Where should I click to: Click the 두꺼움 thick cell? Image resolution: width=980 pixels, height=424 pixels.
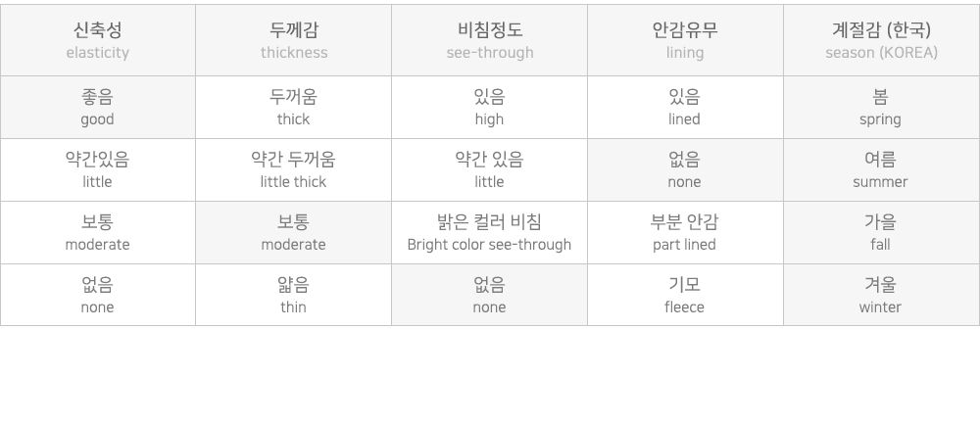point(294,107)
